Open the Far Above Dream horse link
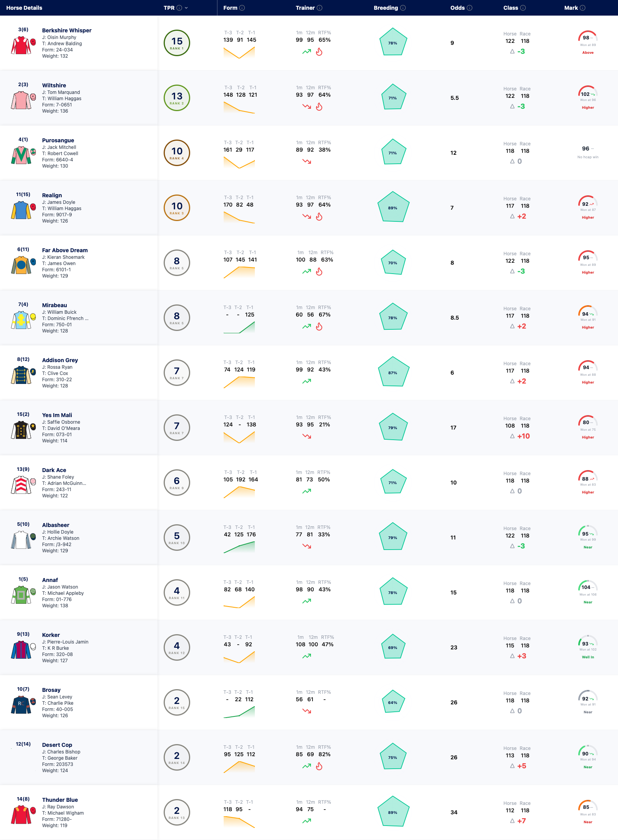 click(65, 250)
